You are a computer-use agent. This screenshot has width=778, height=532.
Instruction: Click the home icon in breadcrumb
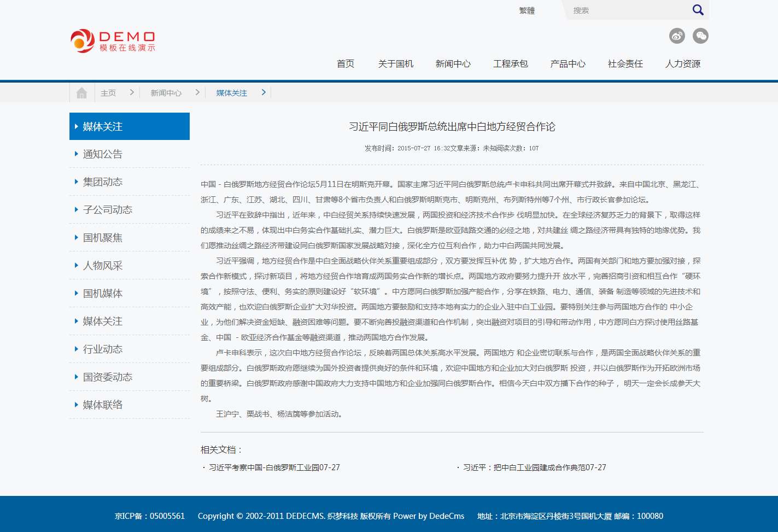click(82, 93)
